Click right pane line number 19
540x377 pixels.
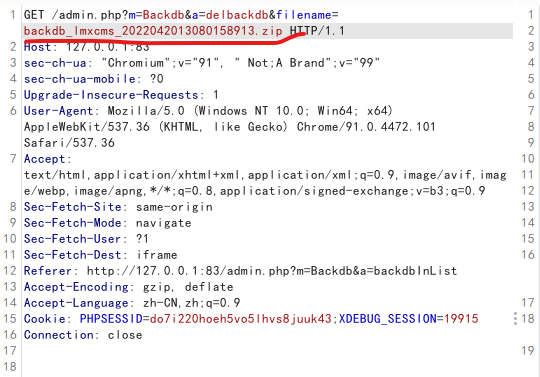(528, 351)
